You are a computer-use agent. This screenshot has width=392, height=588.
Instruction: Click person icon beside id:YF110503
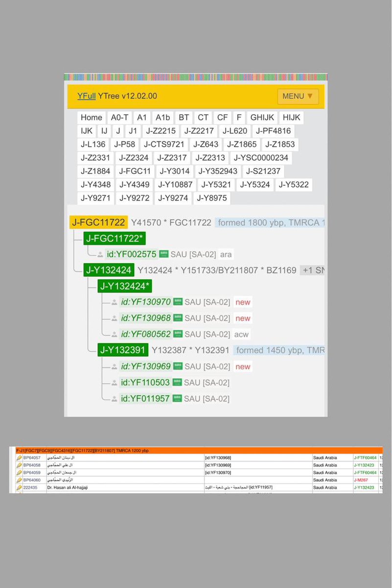pyautogui.click(x=115, y=383)
